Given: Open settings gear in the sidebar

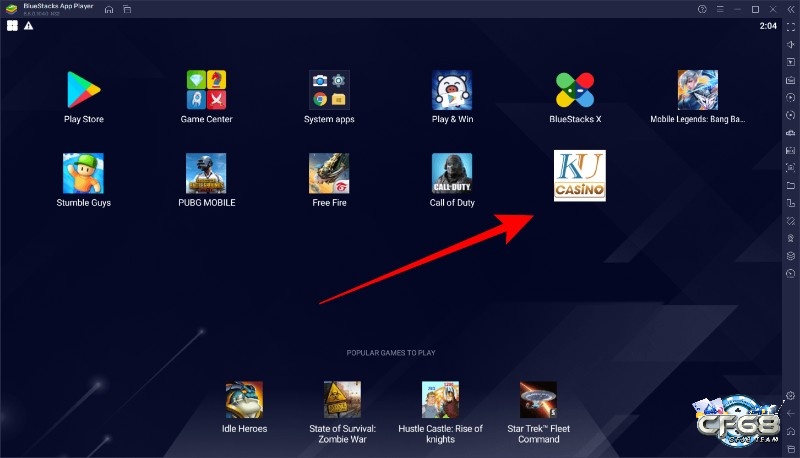Looking at the screenshot, I should [x=791, y=395].
